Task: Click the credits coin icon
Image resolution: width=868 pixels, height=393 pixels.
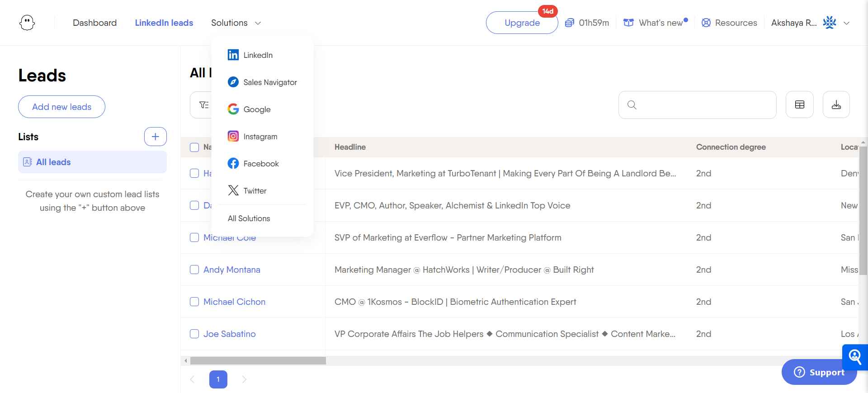Action: (570, 23)
